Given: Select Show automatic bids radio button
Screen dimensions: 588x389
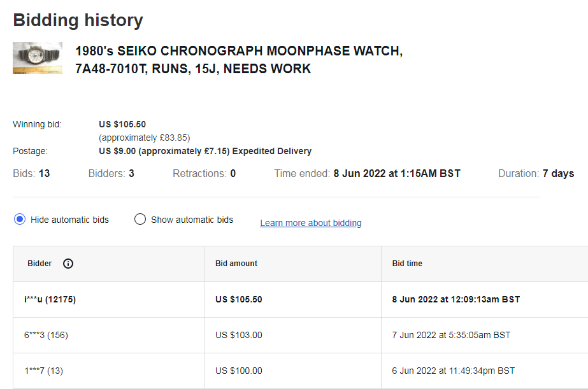Looking at the screenshot, I should pos(140,219).
